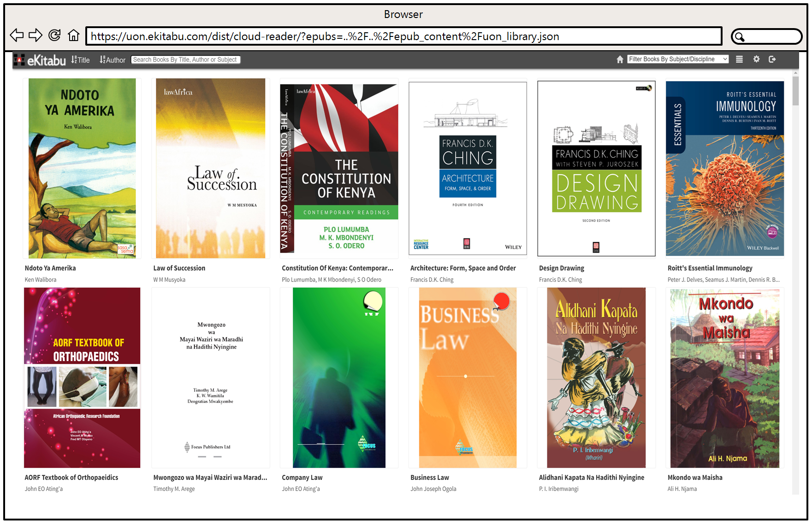Click the Business Law title link
The height and width of the screenshot is (526, 812).
(430, 477)
